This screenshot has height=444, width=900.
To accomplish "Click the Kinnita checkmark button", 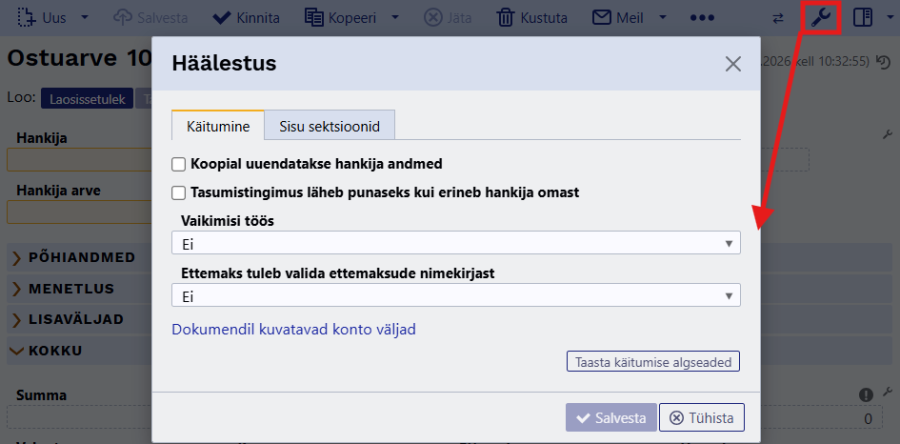I will click(246, 18).
